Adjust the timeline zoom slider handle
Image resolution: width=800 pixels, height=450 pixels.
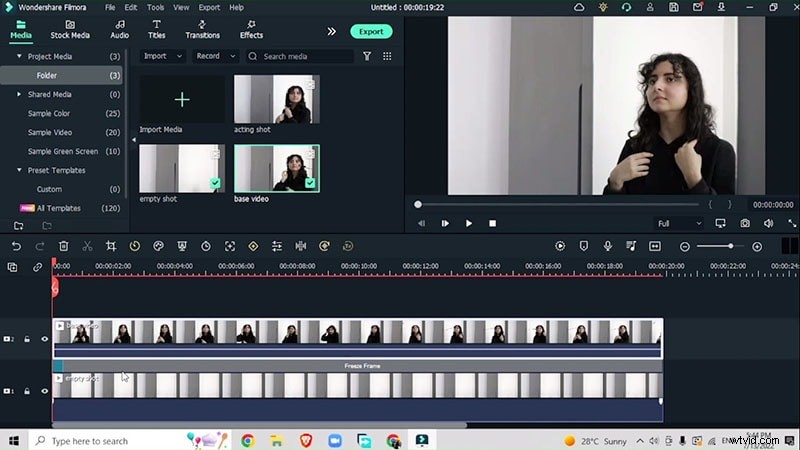731,246
